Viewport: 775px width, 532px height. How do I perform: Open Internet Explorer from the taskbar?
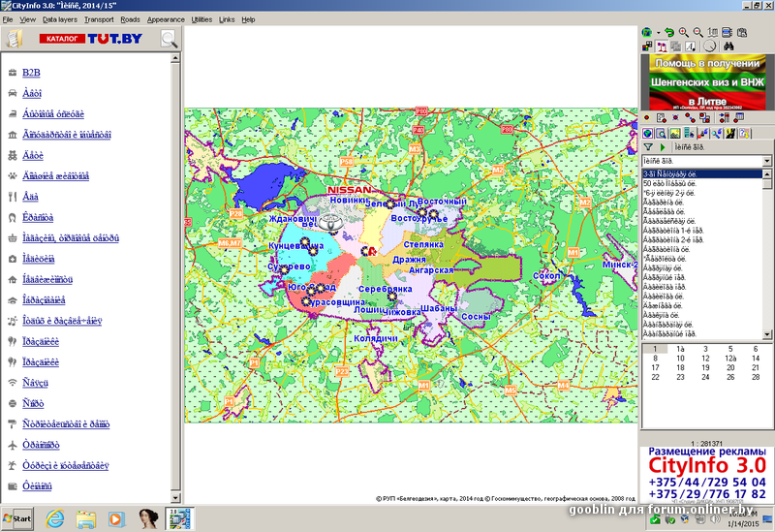[56, 518]
